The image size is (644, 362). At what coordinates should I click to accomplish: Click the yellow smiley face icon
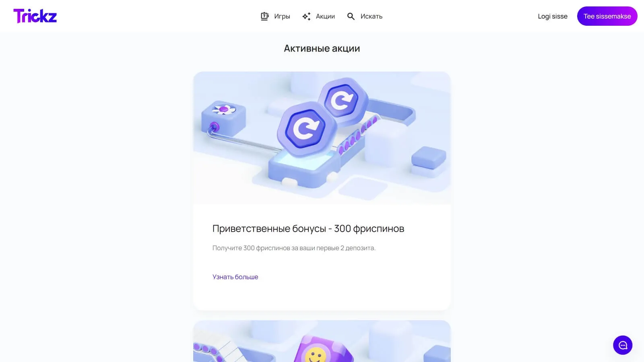pyautogui.click(x=316, y=355)
